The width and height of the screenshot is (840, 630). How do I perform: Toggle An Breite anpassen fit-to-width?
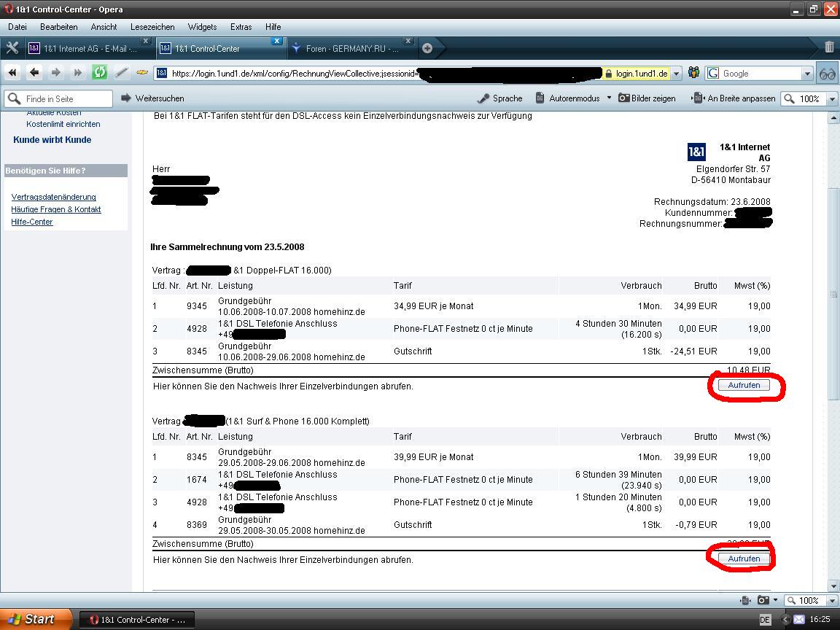point(734,98)
